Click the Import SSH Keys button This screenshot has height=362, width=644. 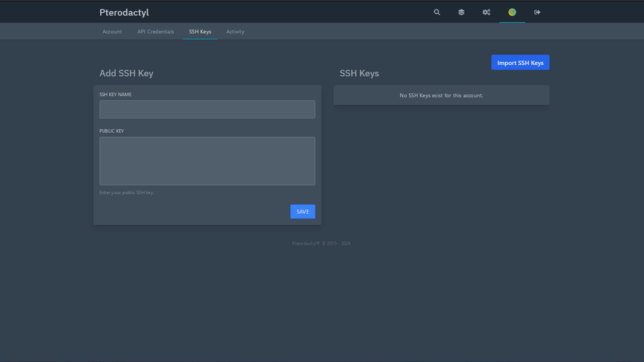520,62
